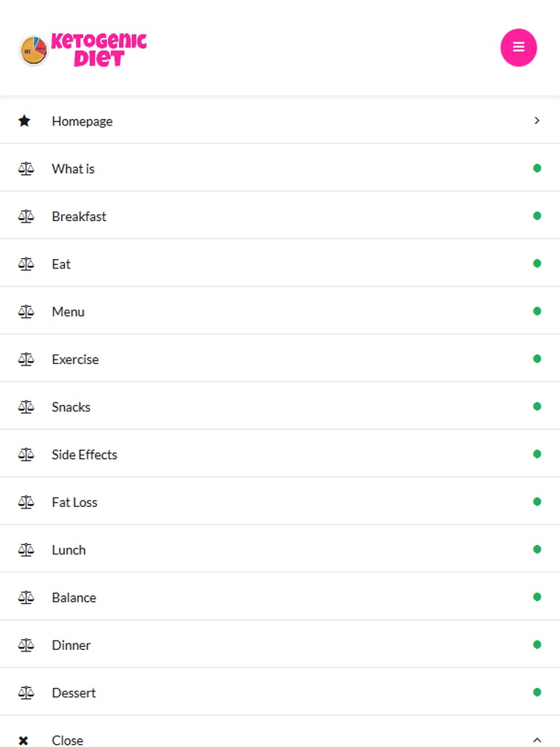Click the green dot on Menu row
560x747 pixels.
click(x=537, y=311)
